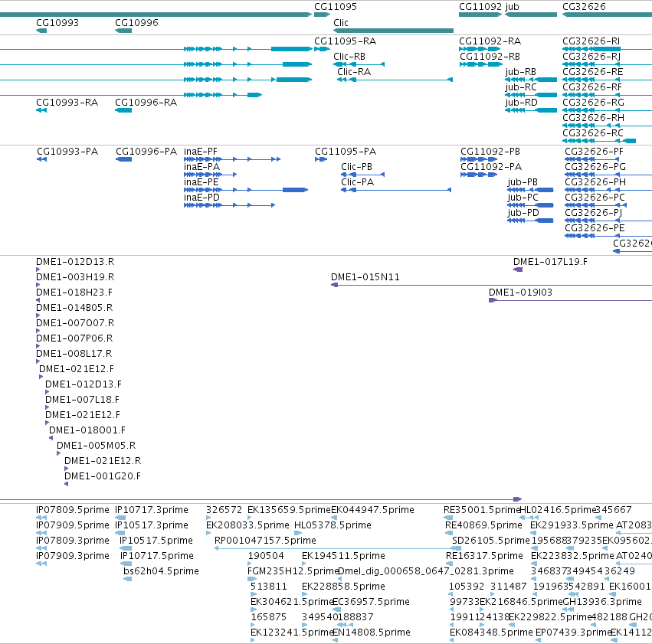Screen dimensions: 652x644
Task: Select the Dmel_dig_000658_0647_0281.3prime label
Action: click(x=426, y=571)
